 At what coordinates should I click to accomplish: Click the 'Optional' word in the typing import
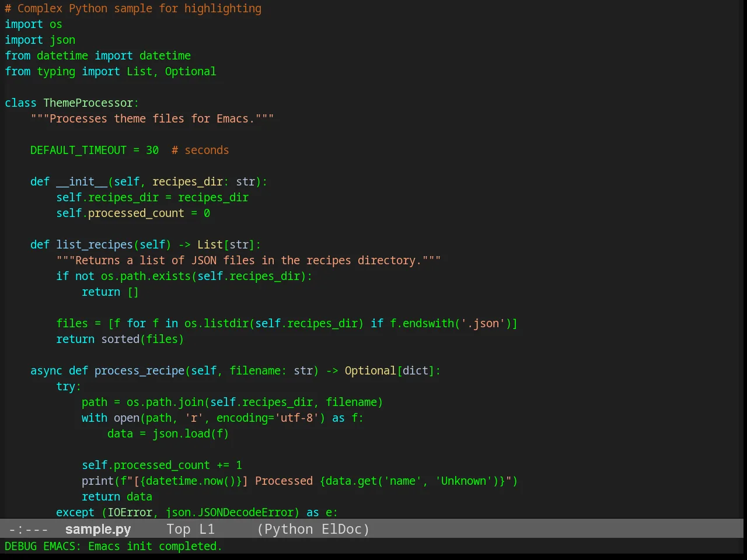coord(190,72)
